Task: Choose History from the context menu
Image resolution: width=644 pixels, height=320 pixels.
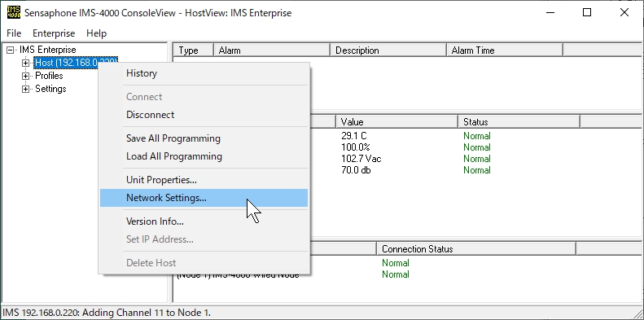Action: point(204,73)
